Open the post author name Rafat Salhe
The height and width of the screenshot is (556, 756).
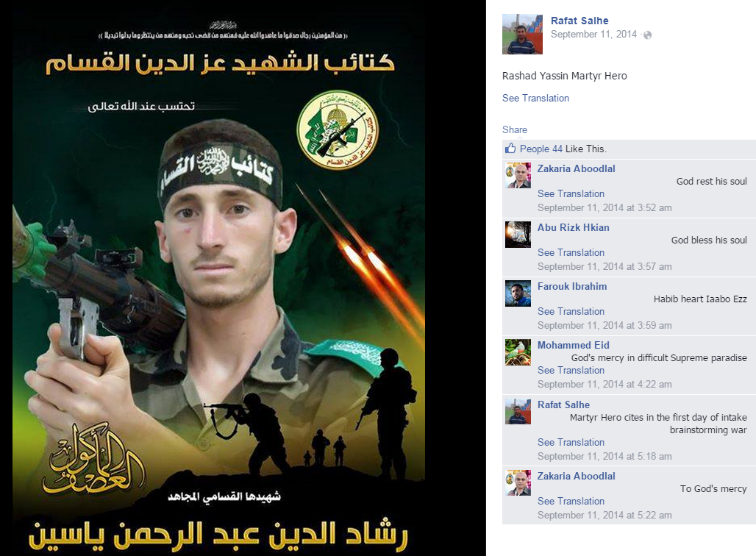(x=580, y=21)
